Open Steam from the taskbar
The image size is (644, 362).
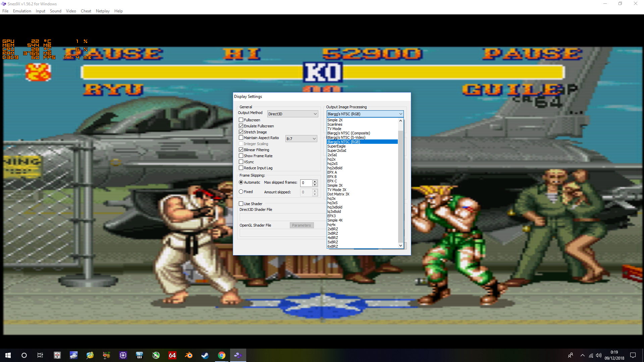point(205,355)
